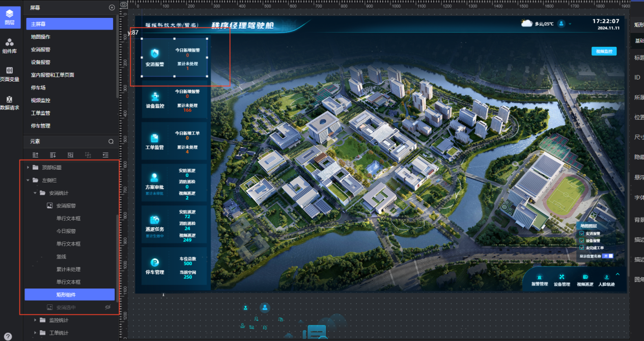The height and width of the screenshot is (341, 644).
Task: Toggle the eye icon at ruler corner
Action: tap(123, 5)
